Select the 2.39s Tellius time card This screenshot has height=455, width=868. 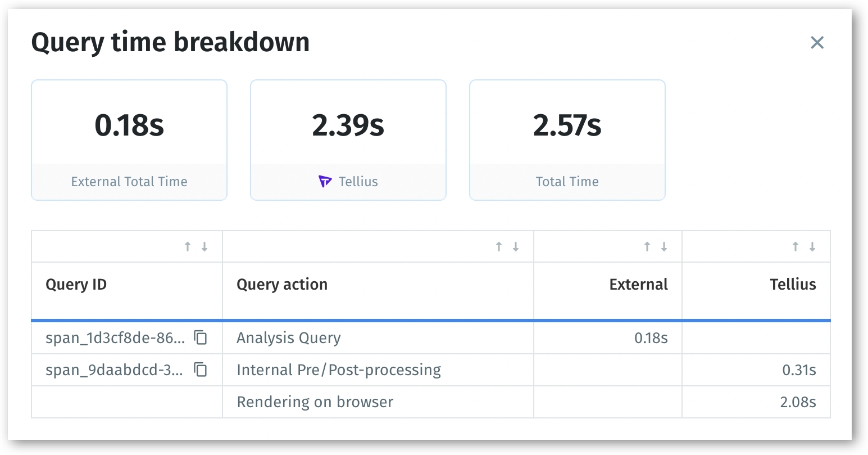click(x=348, y=139)
